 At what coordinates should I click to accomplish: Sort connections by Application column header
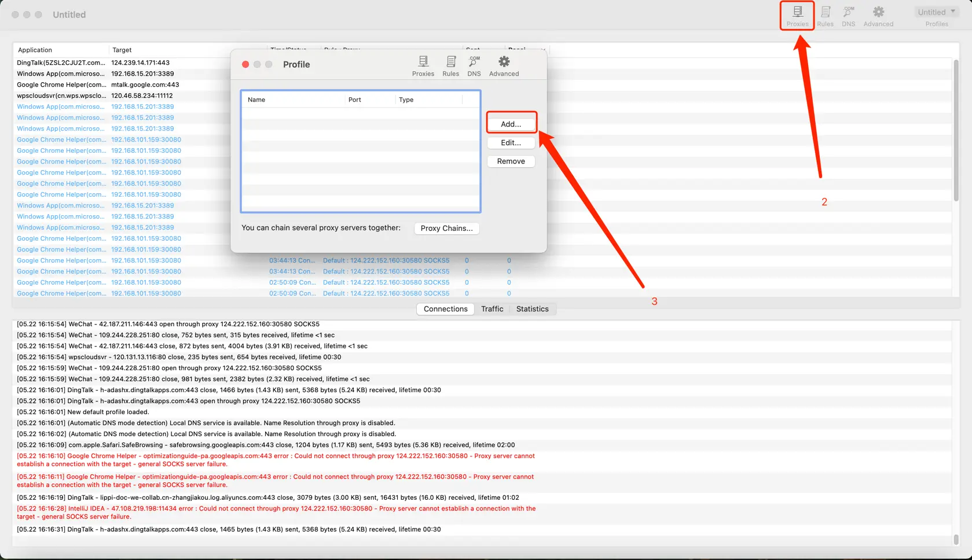pos(61,50)
